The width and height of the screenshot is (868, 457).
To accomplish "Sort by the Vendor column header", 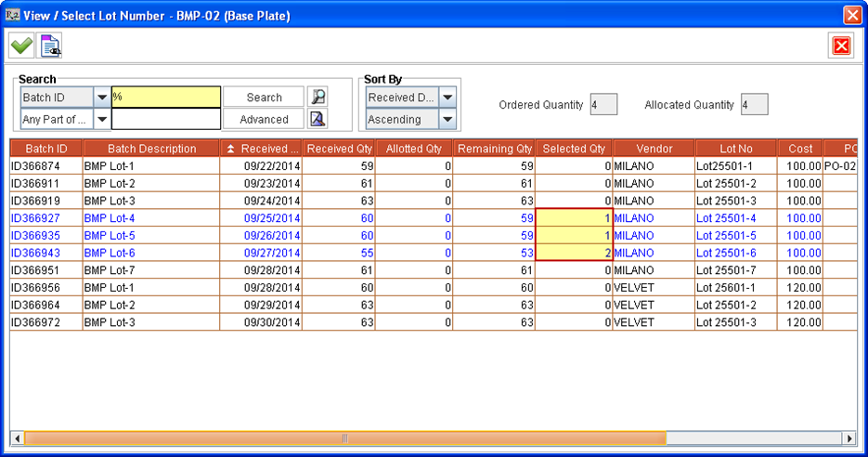I will point(654,149).
